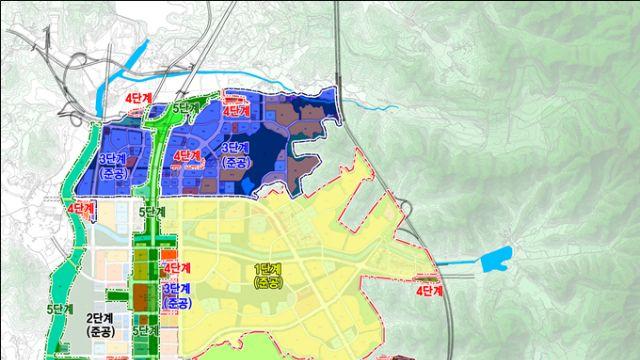Select the small bright blue pond in blue zone
This screenshot has height=360, width=640.
click(248, 186)
